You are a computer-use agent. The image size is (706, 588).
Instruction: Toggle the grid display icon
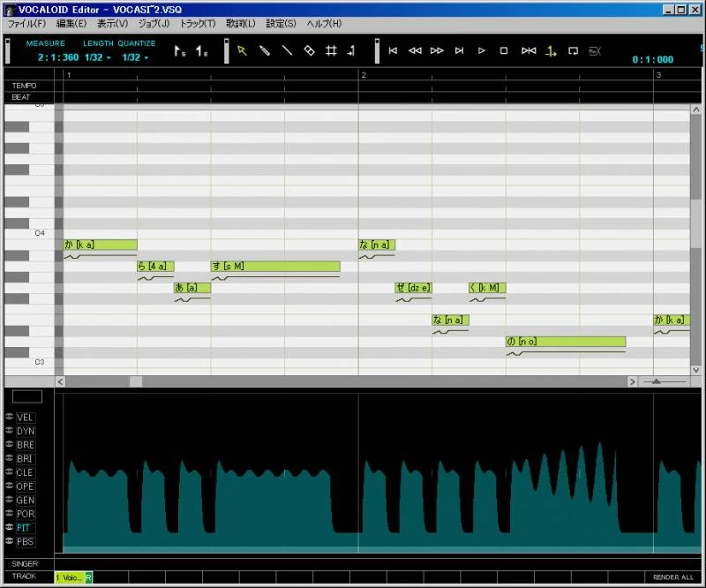point(331,50)
